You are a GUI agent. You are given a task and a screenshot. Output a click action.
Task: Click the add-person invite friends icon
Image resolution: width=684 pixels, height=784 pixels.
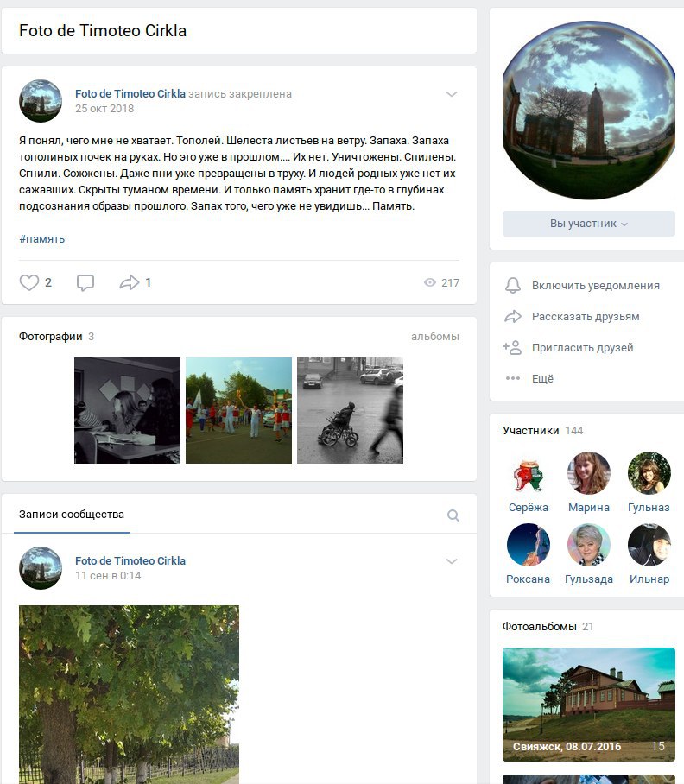[512, 347]
